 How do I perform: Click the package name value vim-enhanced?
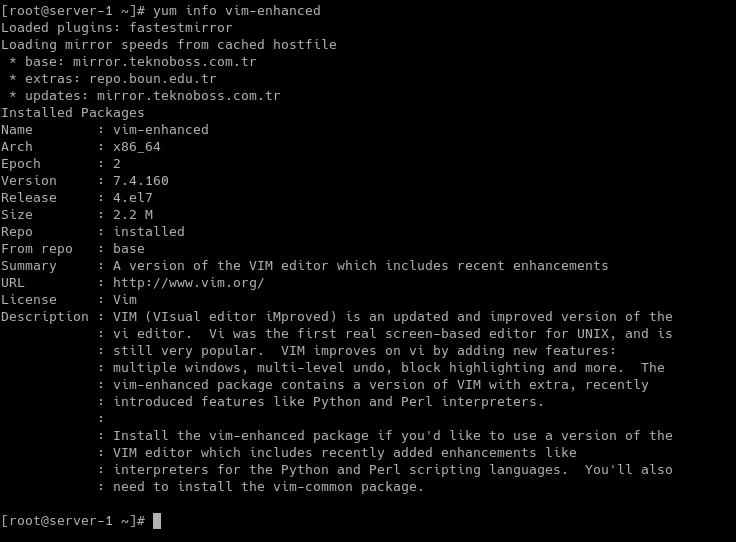[x=161, y=130]
